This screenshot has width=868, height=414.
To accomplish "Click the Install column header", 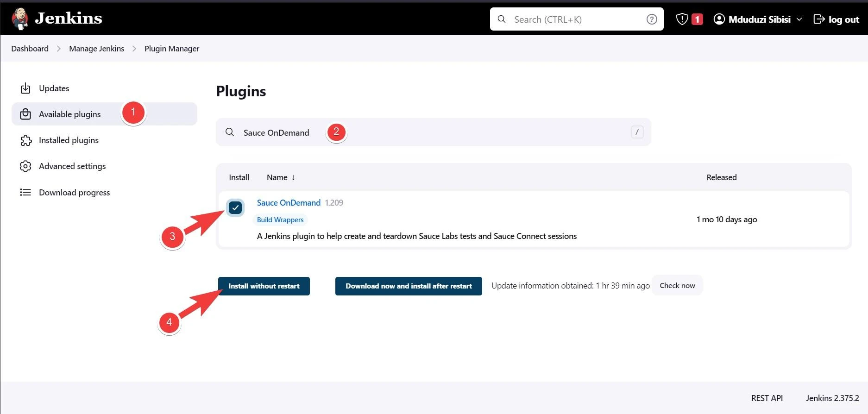I will [239, 177].
